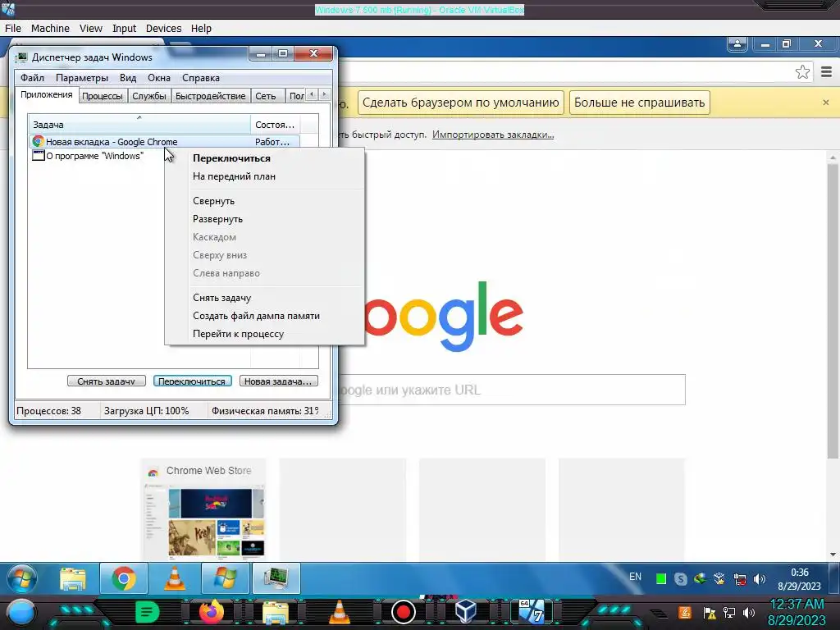The height and width of the screenshot is (630, 840).
Task: Click the host Start button orb
Action: pos(21,613)
